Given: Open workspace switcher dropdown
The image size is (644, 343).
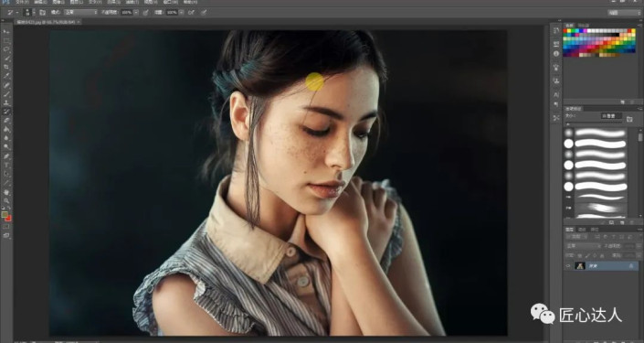Looking at the screenshot, I should point(624,13).
